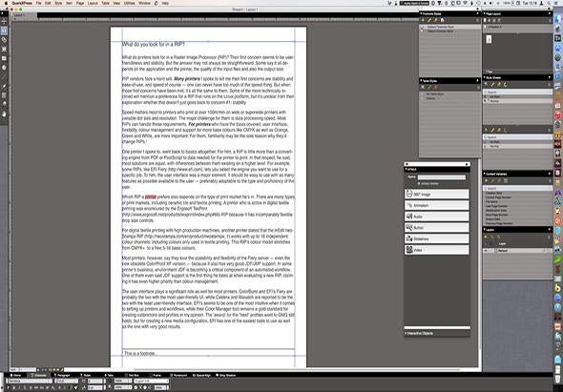Select Default Endnote Style

pos(440,31)
